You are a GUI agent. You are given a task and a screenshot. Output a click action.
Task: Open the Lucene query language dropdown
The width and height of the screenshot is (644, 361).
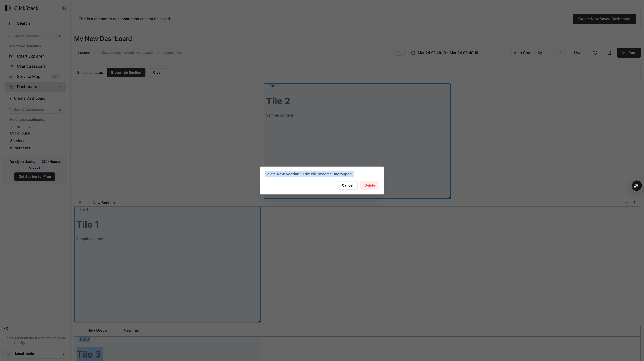point(86,53)
